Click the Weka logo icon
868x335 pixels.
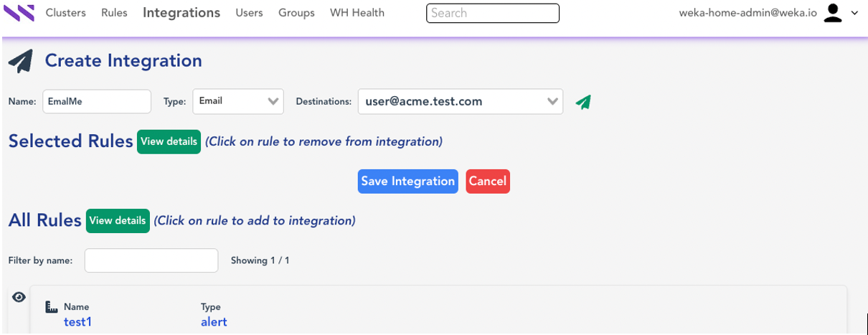pos(19,13)
